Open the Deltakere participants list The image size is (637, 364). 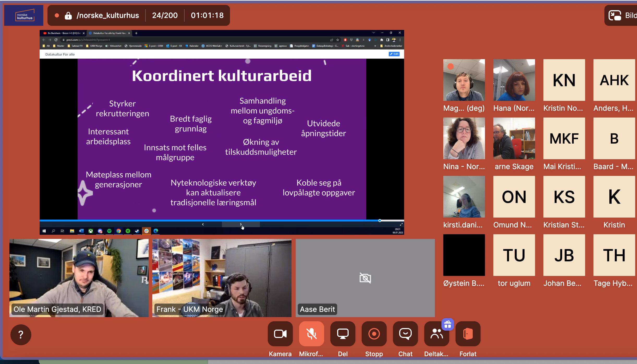coord(436,334)
